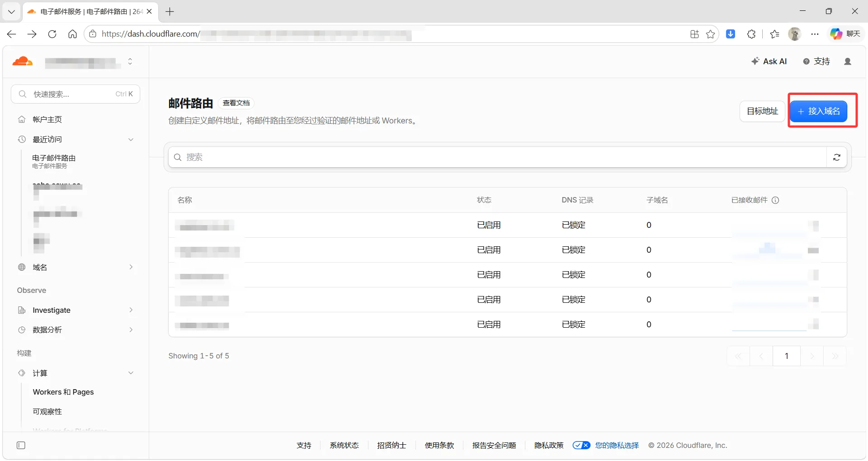This screenshot has height=461, width=868.
Task: Select page 1 in pagination
Action: click(787, 356)
